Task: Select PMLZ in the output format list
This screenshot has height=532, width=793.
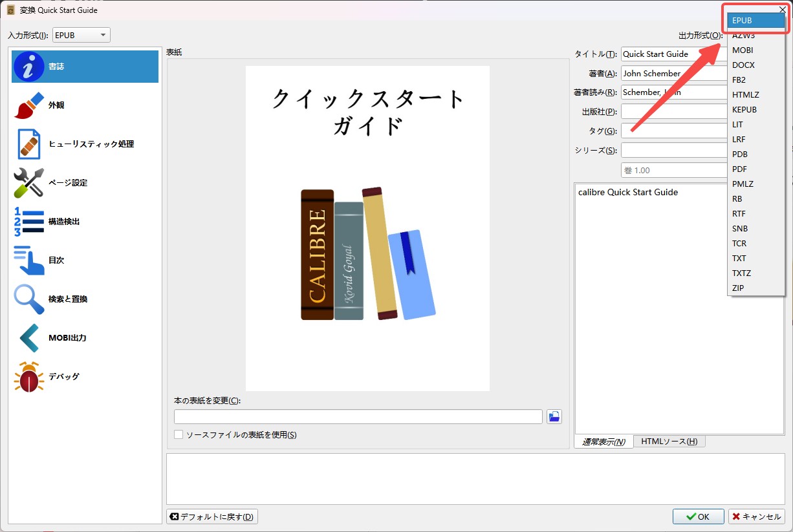Action: (756, 184)
